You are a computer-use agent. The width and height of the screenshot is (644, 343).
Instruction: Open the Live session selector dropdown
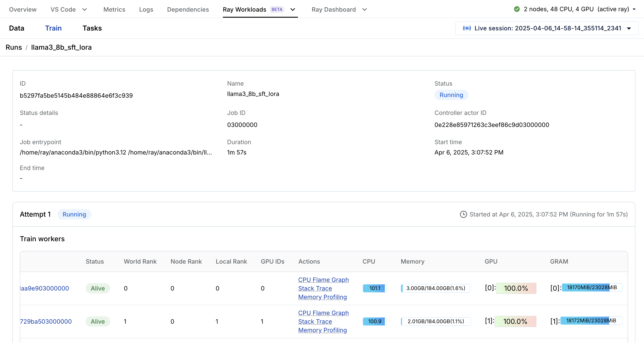pos(629,28)
